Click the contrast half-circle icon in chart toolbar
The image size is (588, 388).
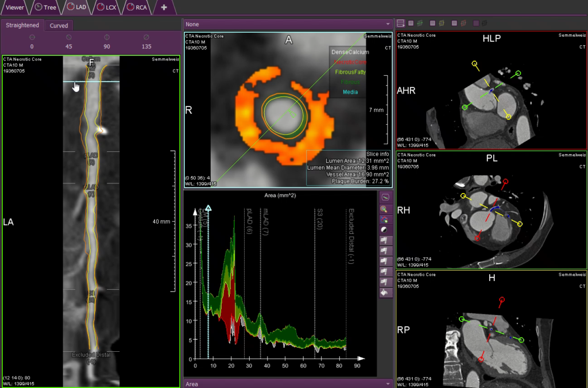(386, 229)
